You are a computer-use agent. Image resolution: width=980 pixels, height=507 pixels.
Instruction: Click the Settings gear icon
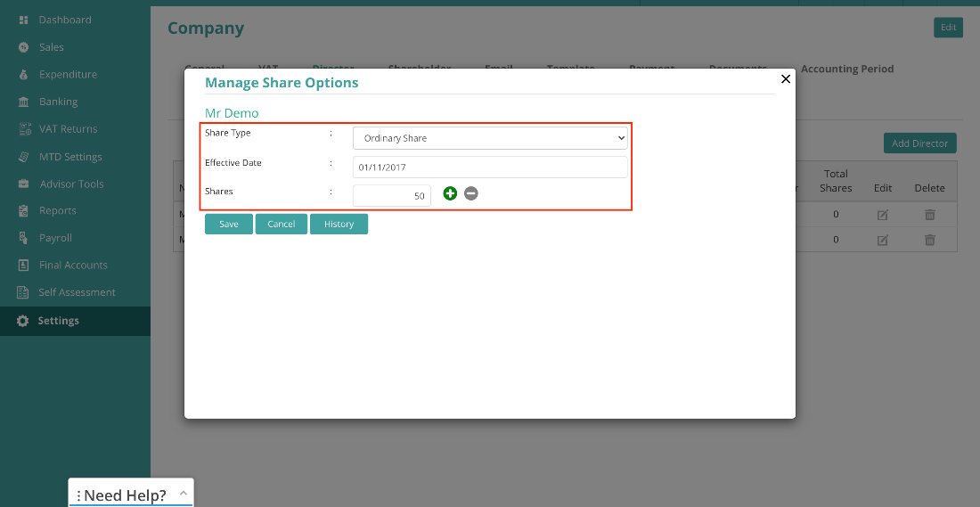pos(23,321)
